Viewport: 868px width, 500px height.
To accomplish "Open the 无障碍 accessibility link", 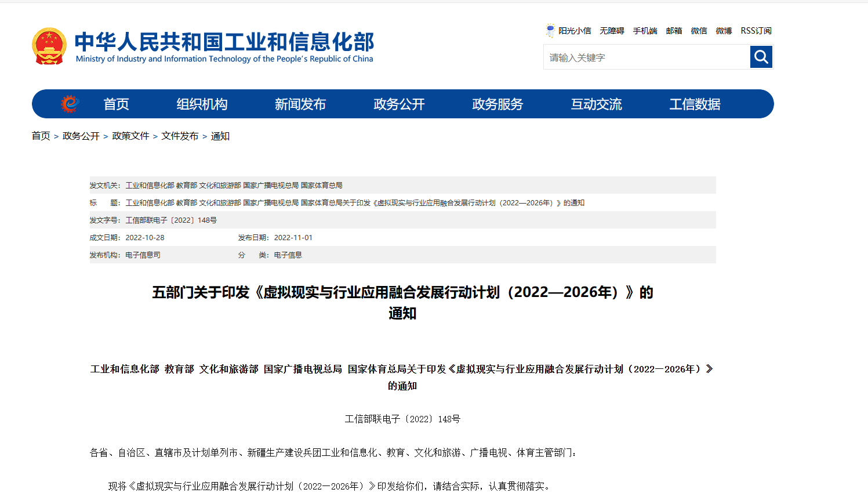I will 612,31.
